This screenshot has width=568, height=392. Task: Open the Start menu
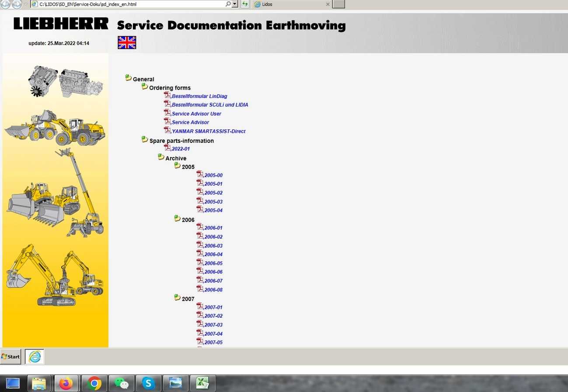point(11,357)
